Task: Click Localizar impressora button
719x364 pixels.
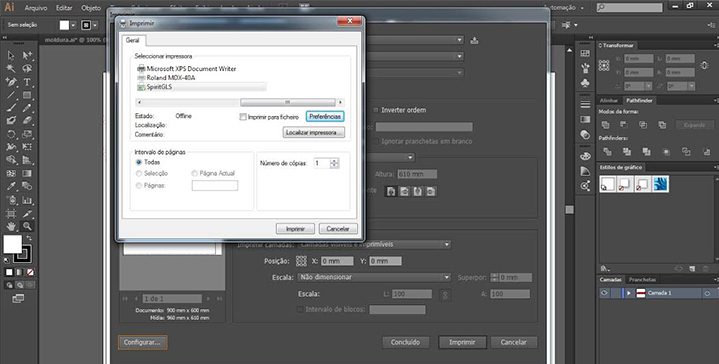Action: (x=314, y=133)
